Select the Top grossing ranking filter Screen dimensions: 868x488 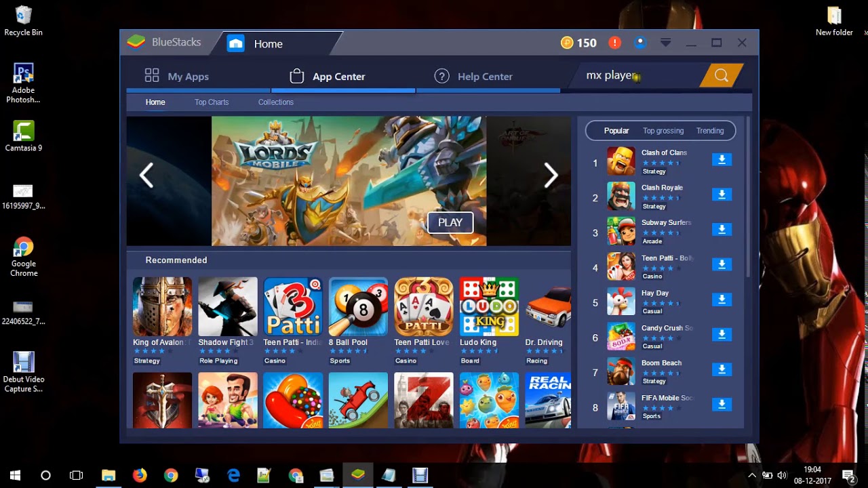click(663, 131)
